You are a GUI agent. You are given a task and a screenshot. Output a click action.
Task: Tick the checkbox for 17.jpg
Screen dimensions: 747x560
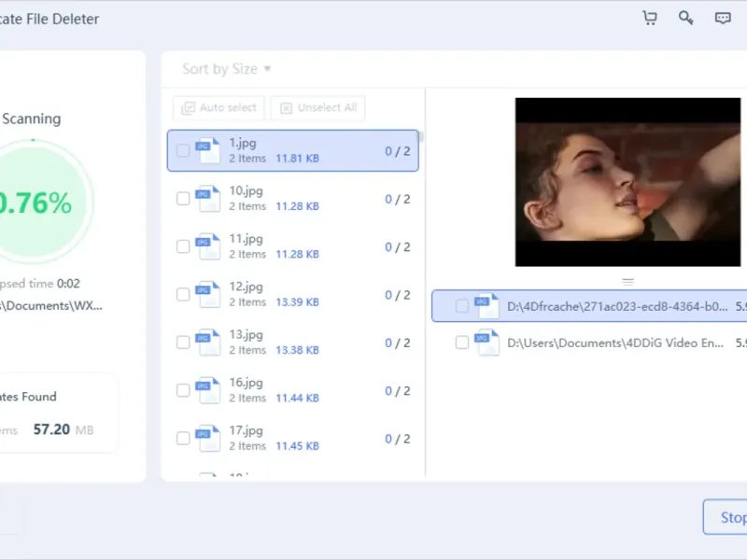(x=183, y=438)
